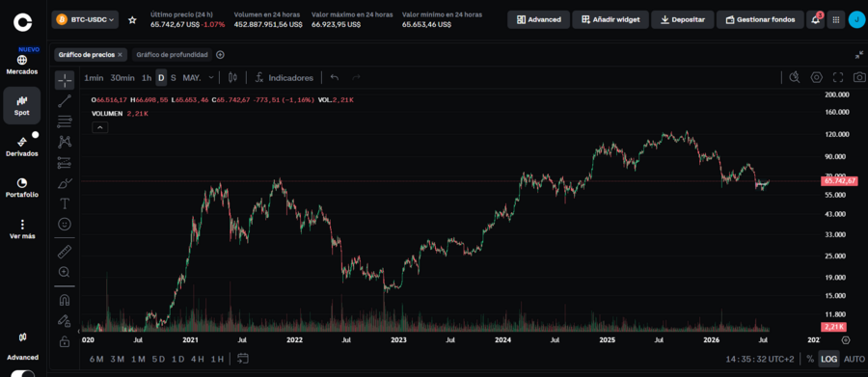Select the ruler measure tool
868x377 pixels.
pos(65,252)
